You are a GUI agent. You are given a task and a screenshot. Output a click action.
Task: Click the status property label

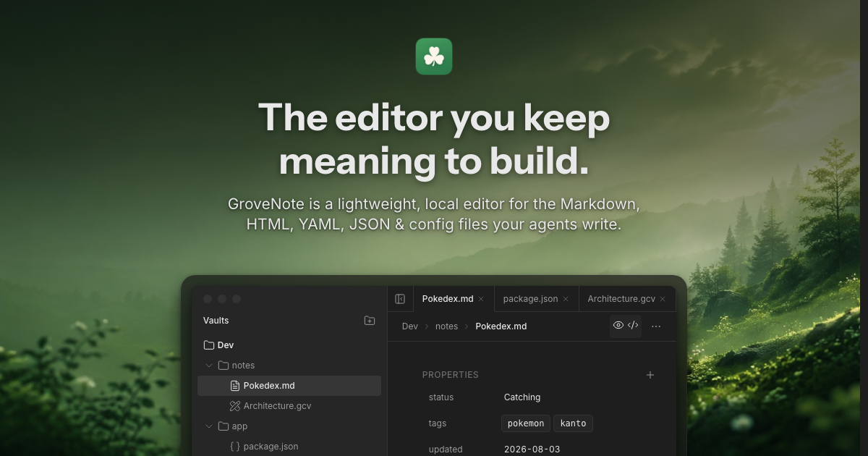(441, 397)
